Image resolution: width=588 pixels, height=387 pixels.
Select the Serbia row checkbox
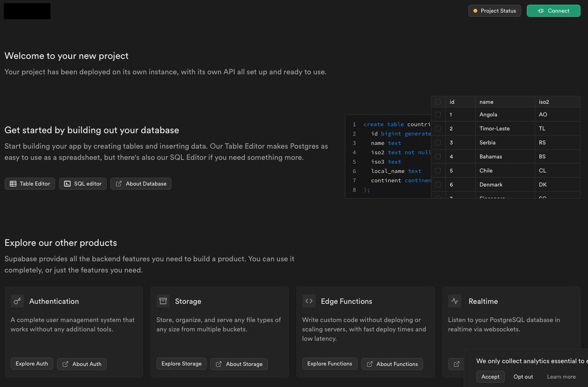438,143
